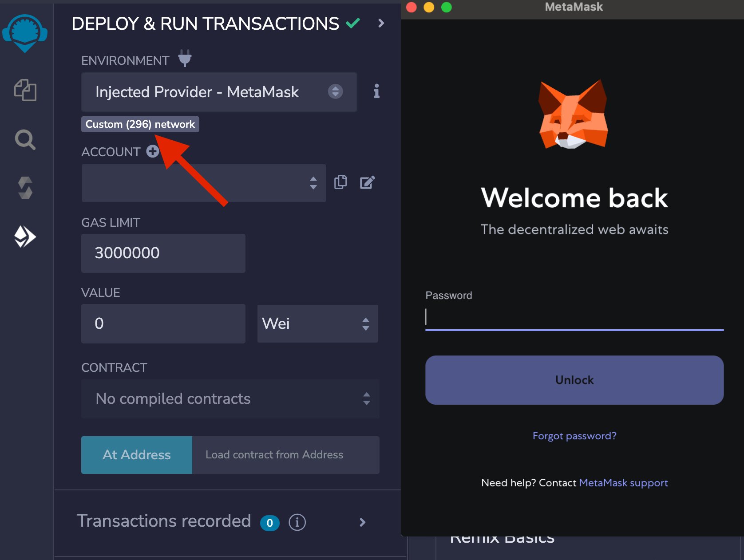Click the Gas Limit input field
744x560 pixels.
click(x=163, y=253)
